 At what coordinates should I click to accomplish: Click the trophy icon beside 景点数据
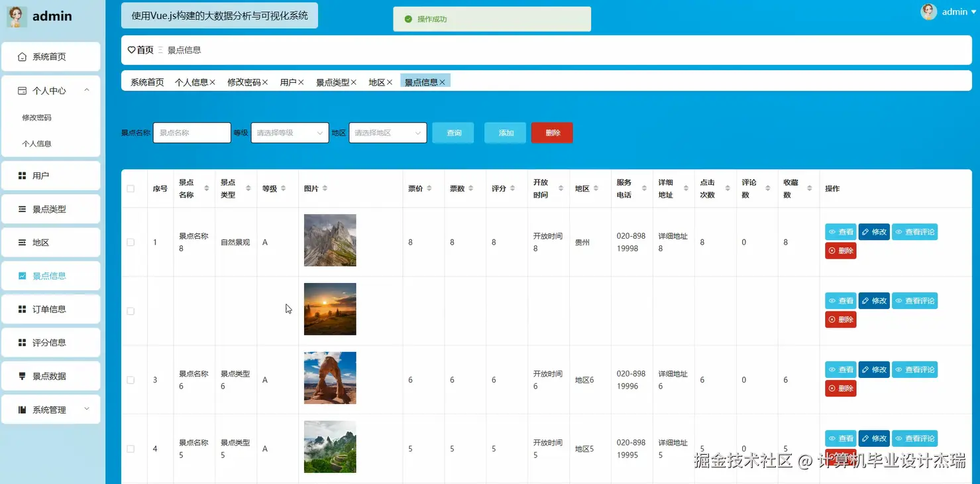22,376
